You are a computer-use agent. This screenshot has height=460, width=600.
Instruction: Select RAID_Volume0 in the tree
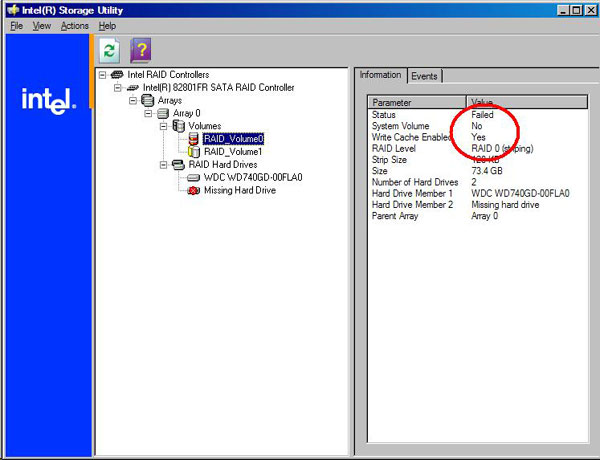point(233,139)
